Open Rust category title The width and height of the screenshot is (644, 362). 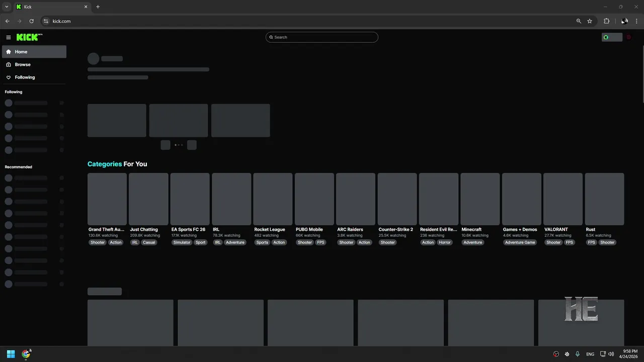tap(591, 229)
